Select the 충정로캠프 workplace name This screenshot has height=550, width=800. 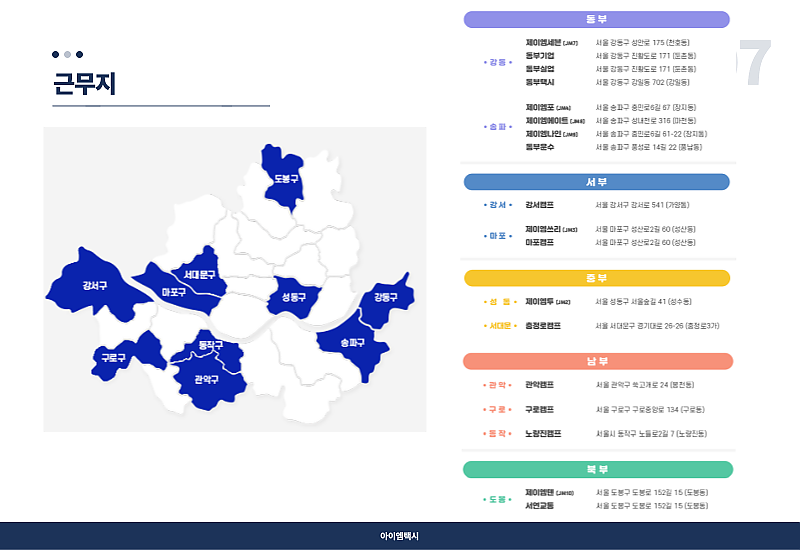coord(543,325)
